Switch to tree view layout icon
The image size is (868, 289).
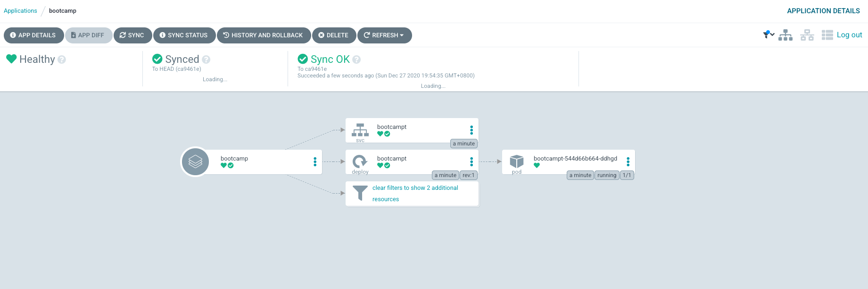tap(785, 35)
